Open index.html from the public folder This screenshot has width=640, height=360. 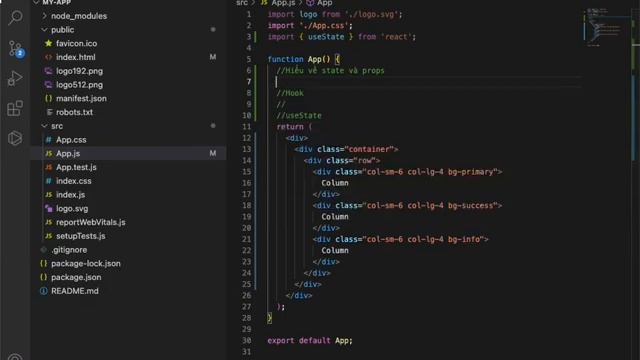tap(76, 57)
